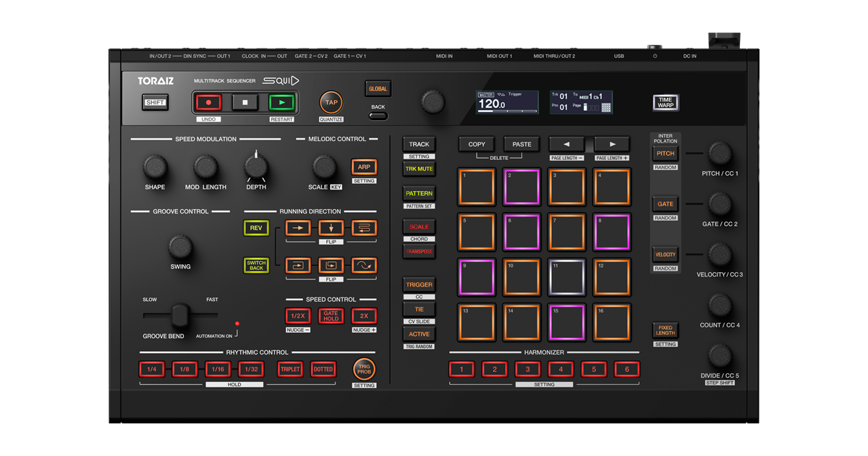
Task: Select the downward running direction icon
Action: (x=331, y=227)
